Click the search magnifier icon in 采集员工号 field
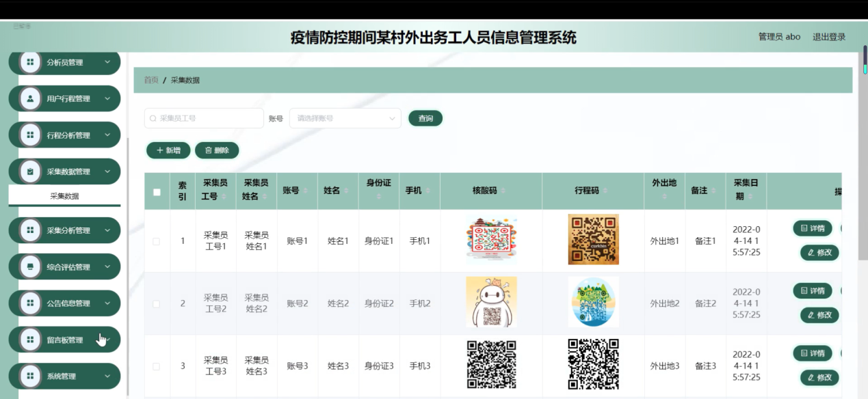The width and height of the screenshot is (868, 399). [153, 118]
